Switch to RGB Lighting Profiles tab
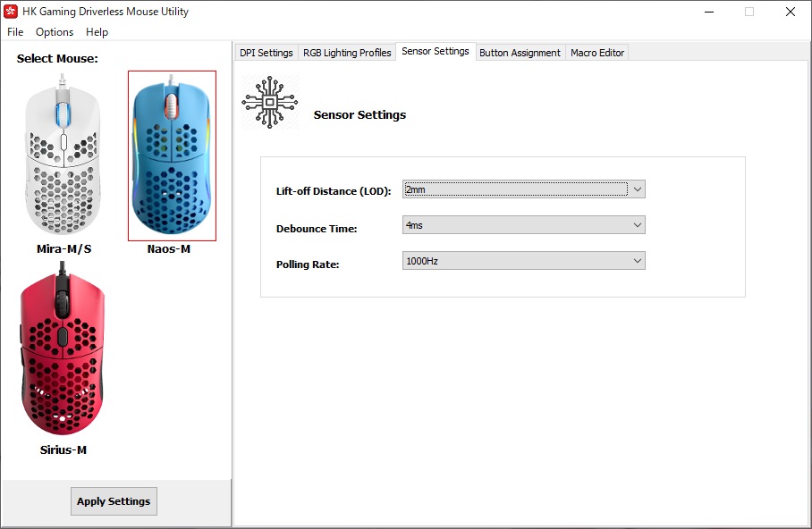Viewport: 812px width, 529px height. click(x=347, y=53)
